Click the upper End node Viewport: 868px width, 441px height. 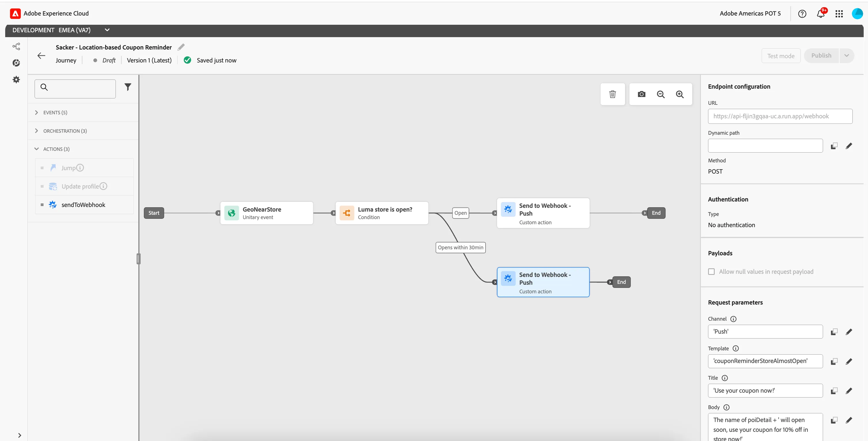pos(656,213)
